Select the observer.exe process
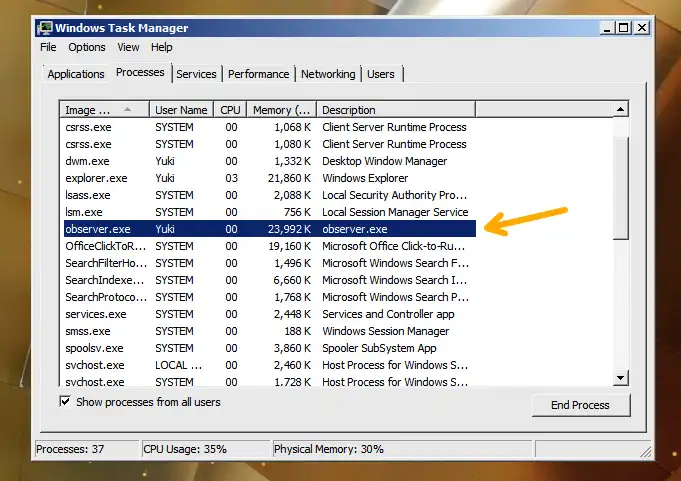The image size is (681, 481). [270, 229]
